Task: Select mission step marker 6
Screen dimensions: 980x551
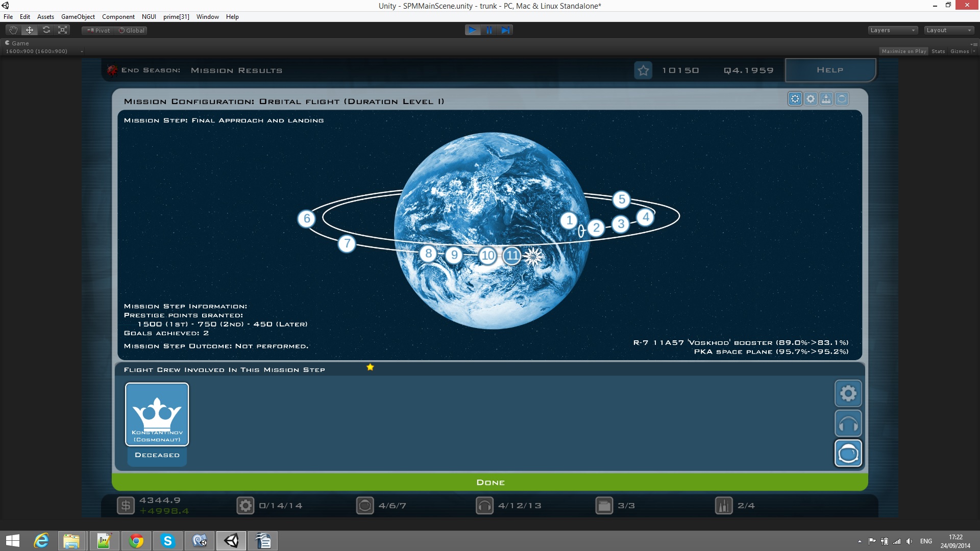Action: coord(307,219)
